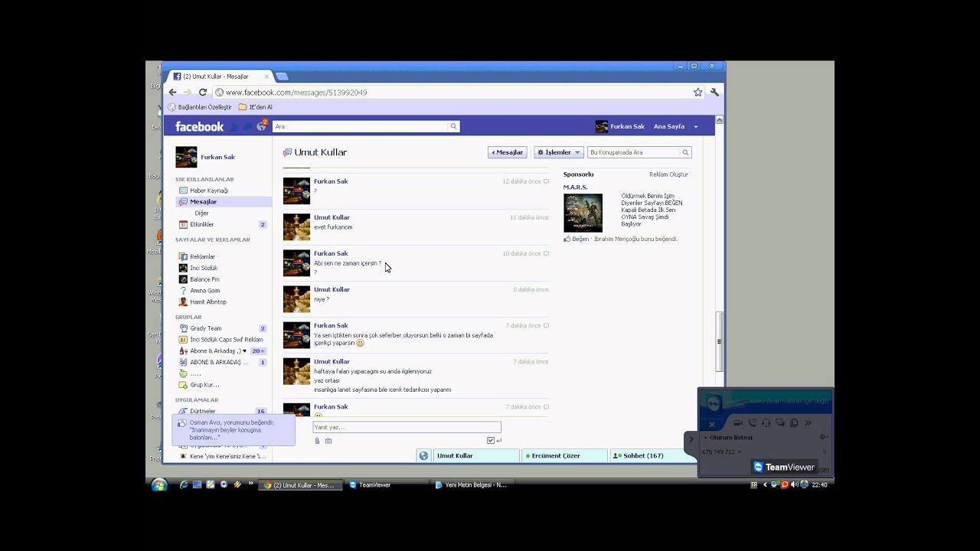Open the Windows Start button
This screenshot has height=551, width=980.
pos(159,484)
